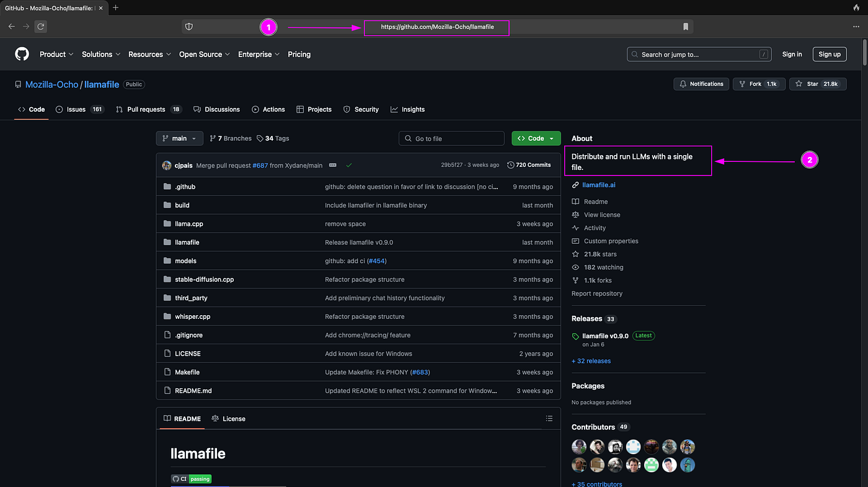868x487 pixels.
Task: Open the 182 watching link
Action: (x=604, y=267)
